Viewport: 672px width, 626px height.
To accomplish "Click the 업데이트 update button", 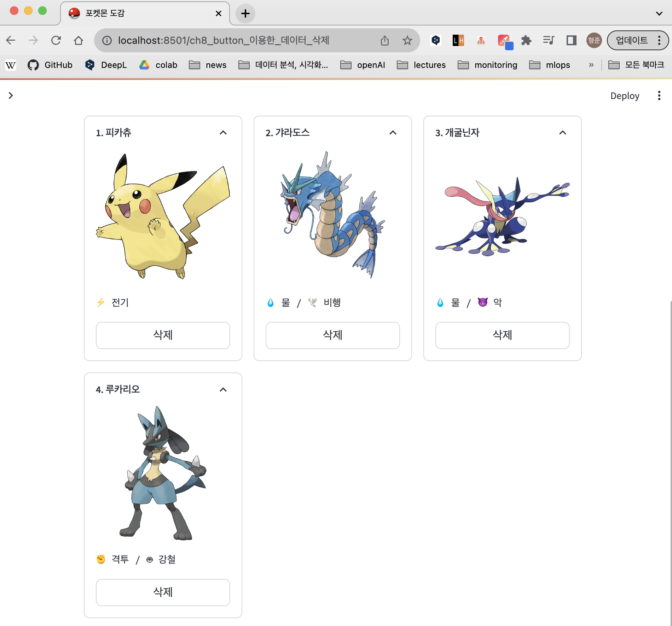I will coord(632,40).
